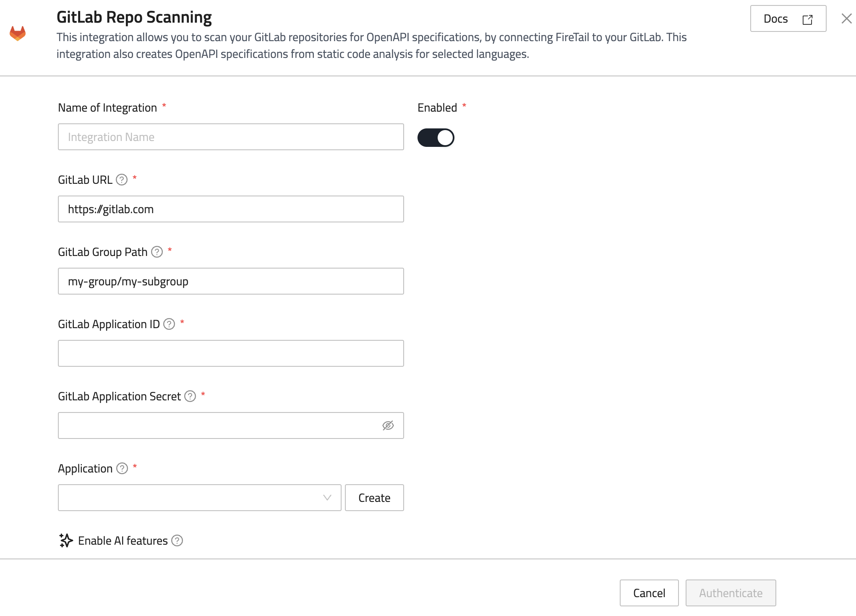Click the GitLab URL help icon
Viewport: 856px width, 616px height.
click(x=122, y=180)
